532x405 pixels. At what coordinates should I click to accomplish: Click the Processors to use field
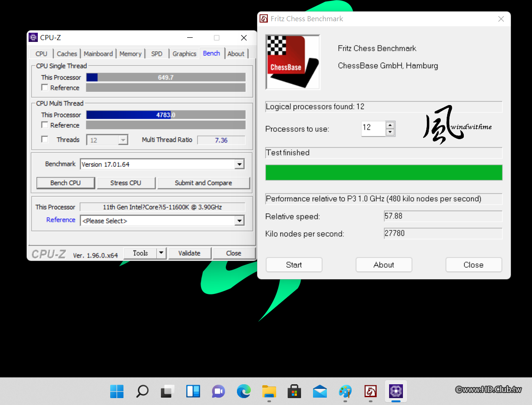point(373,129)
